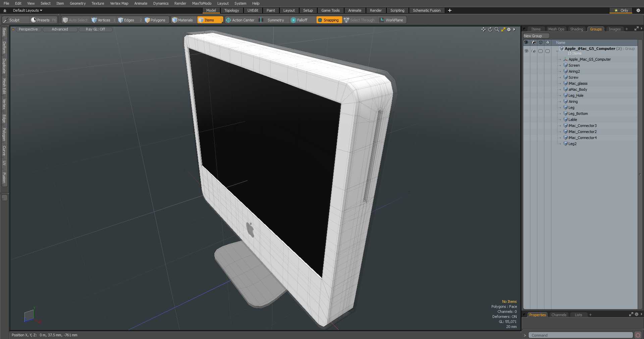Open the Deform vertical tab
This screenshot has height=339, width=644.
(4, 48)
